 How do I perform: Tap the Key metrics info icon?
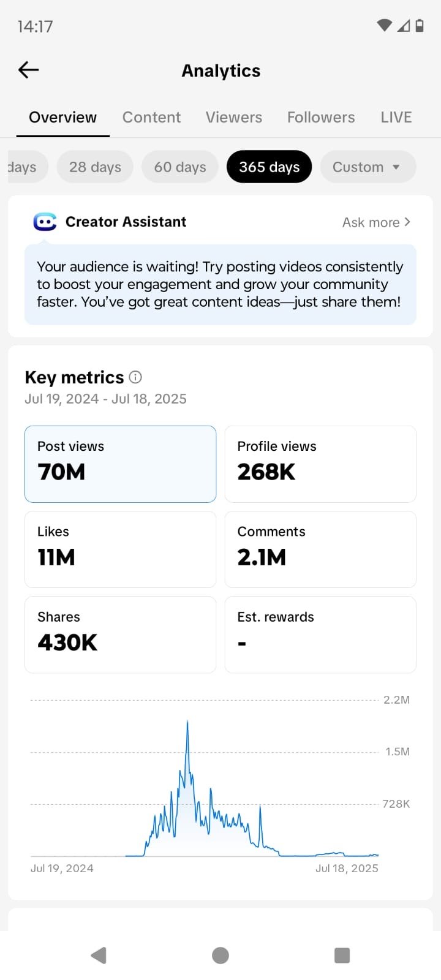pos(136,377)
